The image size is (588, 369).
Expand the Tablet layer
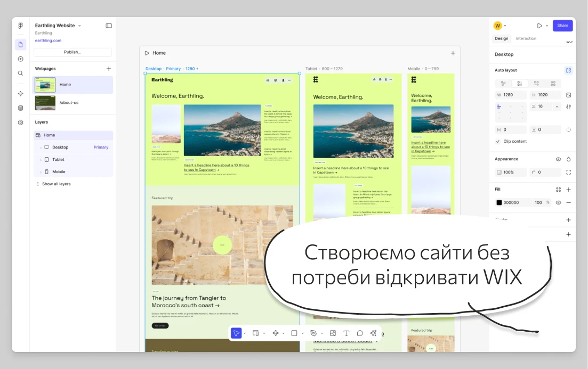click(41, 160)
